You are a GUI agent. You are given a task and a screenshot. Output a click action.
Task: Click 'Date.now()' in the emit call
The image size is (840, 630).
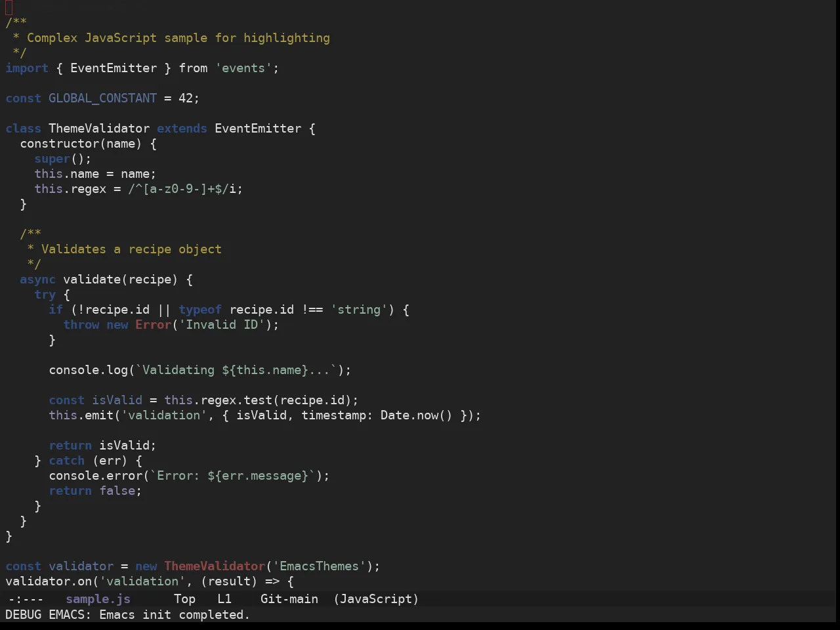click(x=416, y=415)
